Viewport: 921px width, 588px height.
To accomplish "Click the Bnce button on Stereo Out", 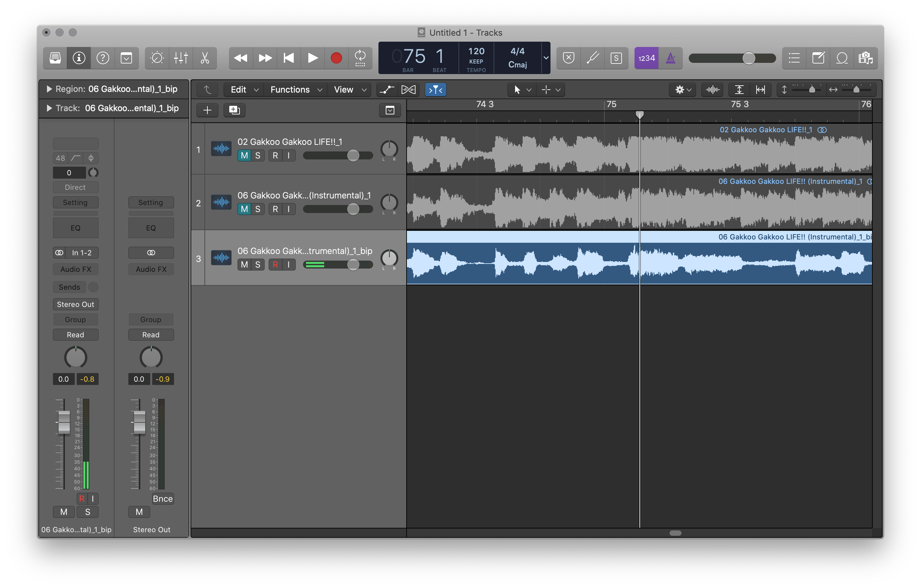I will (x=162, y=498).
